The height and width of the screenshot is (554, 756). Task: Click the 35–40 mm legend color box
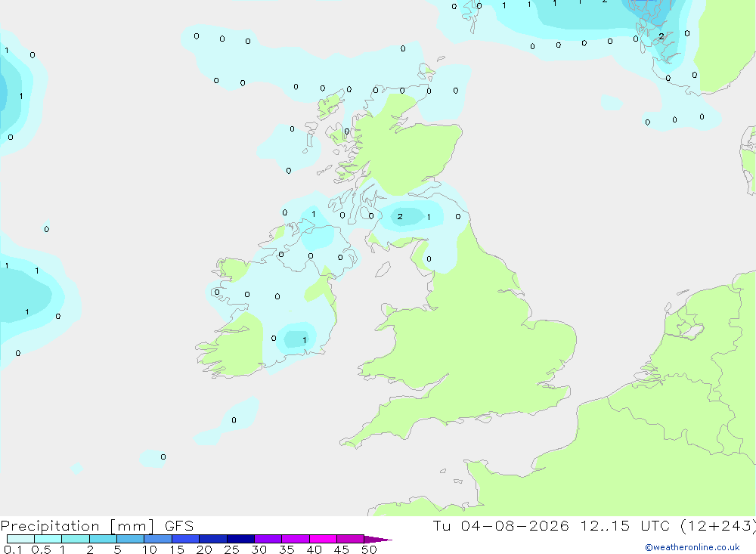295,539
